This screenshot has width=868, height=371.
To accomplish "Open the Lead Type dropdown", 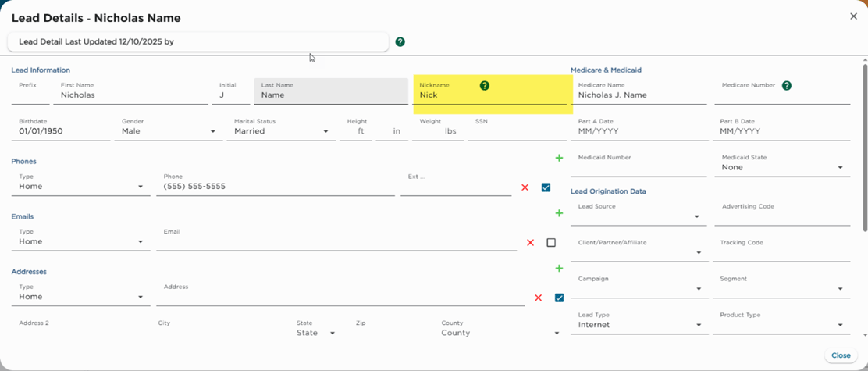I will coord(639,325).
